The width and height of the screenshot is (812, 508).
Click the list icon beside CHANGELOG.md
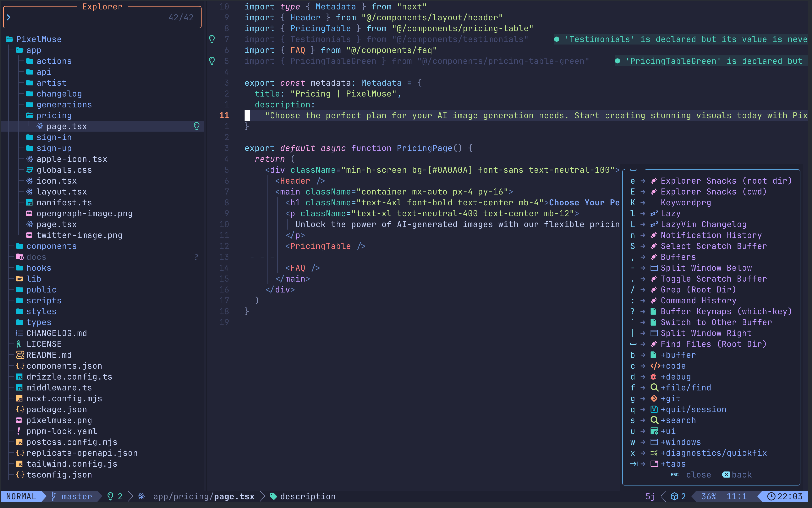click(x=20, y=333)
